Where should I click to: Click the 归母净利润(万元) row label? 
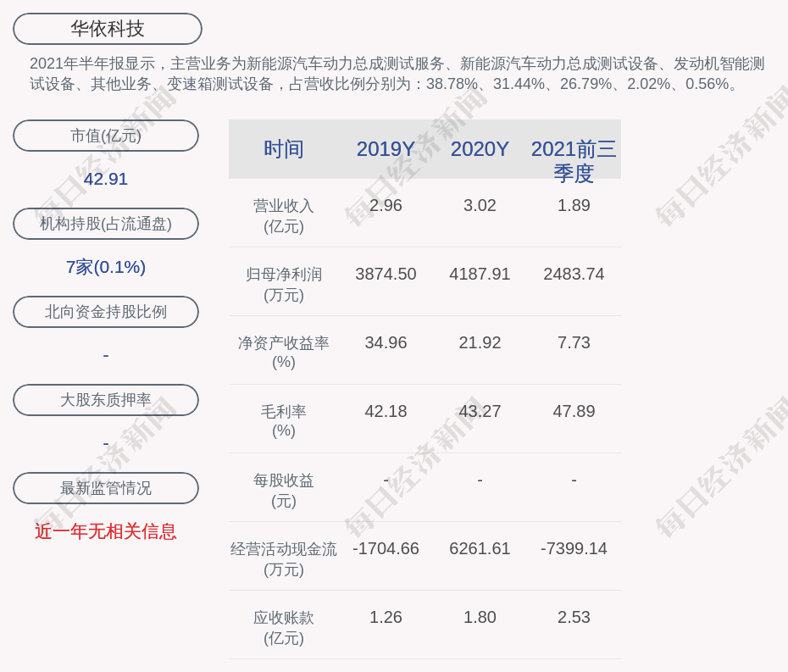[x=284, y=285]
